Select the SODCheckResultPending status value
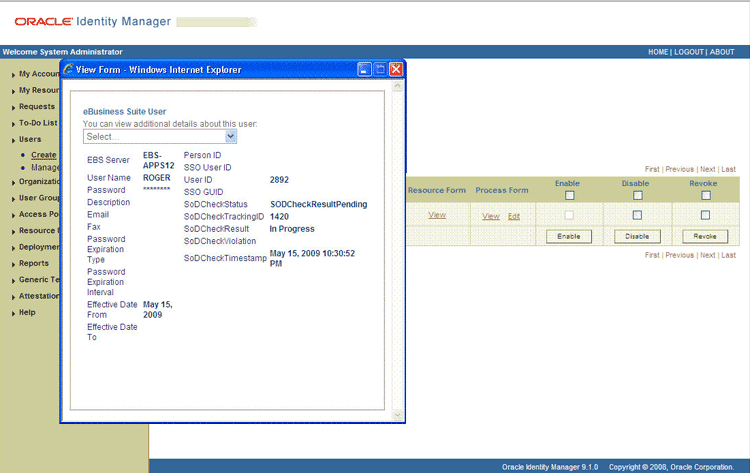 pyautogui.click(x=319, y=204)
